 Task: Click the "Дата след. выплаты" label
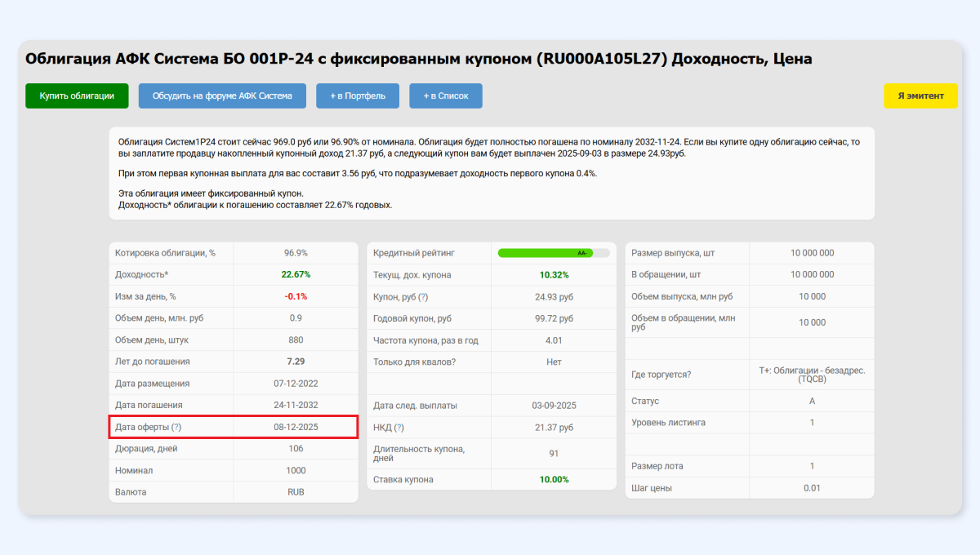click(x=415, y=406)
